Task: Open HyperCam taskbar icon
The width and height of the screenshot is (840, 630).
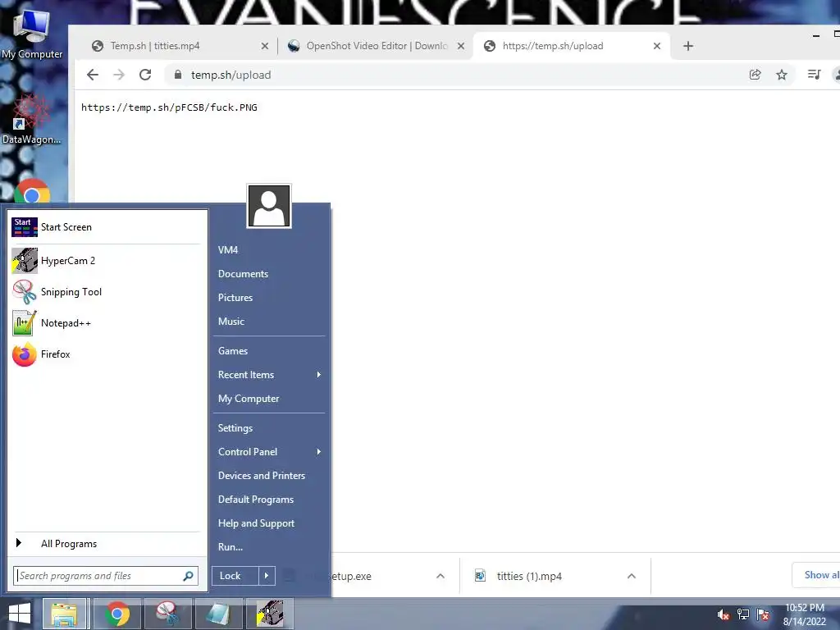Action: [269, 614]
